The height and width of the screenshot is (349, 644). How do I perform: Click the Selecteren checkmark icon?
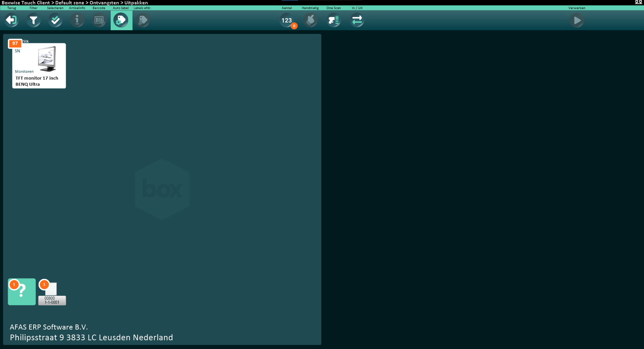pyautogui.click(x=55, y=20)
